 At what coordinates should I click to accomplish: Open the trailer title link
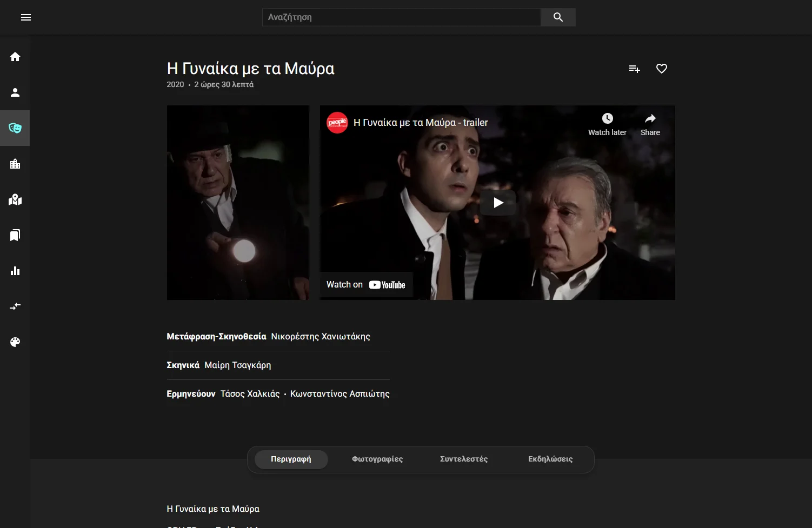click(x=421, y=123)
